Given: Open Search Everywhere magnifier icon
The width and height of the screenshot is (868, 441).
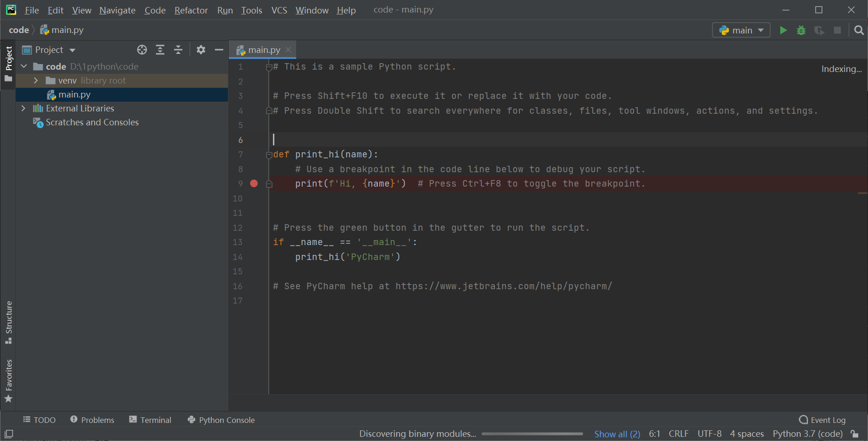Looking at the screenshot, I should point(859,30).
